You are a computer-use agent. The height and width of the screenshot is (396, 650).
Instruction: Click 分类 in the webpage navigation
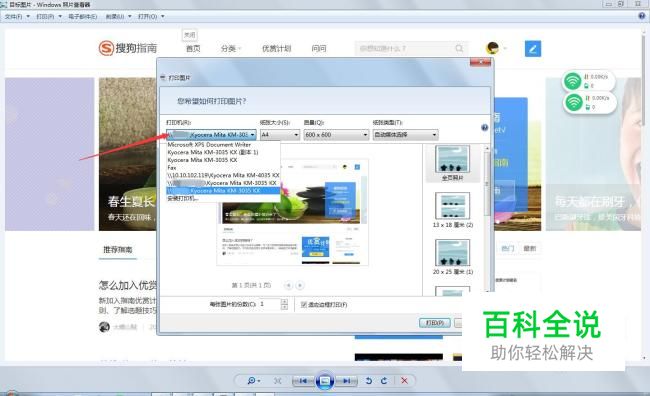click(229, 49)
